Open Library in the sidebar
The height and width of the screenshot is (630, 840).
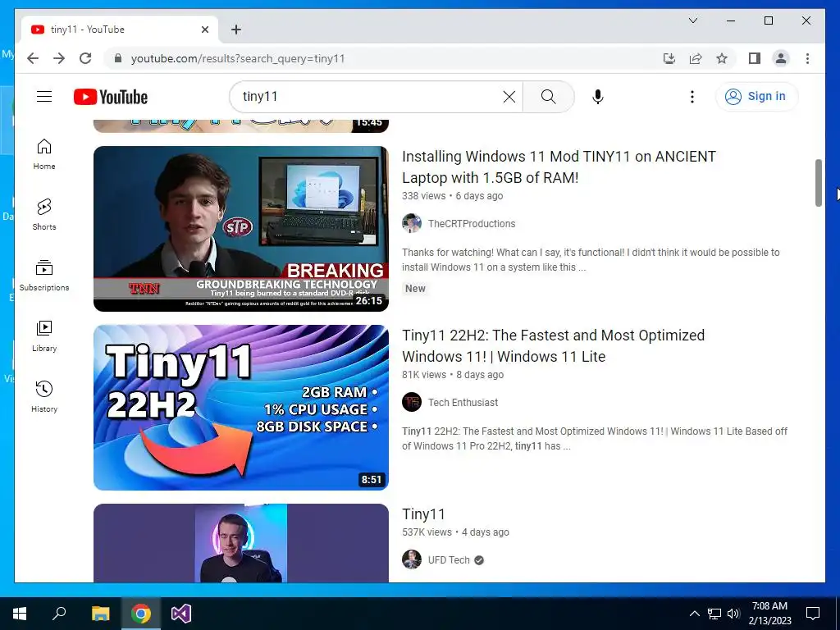coord(44,336)
